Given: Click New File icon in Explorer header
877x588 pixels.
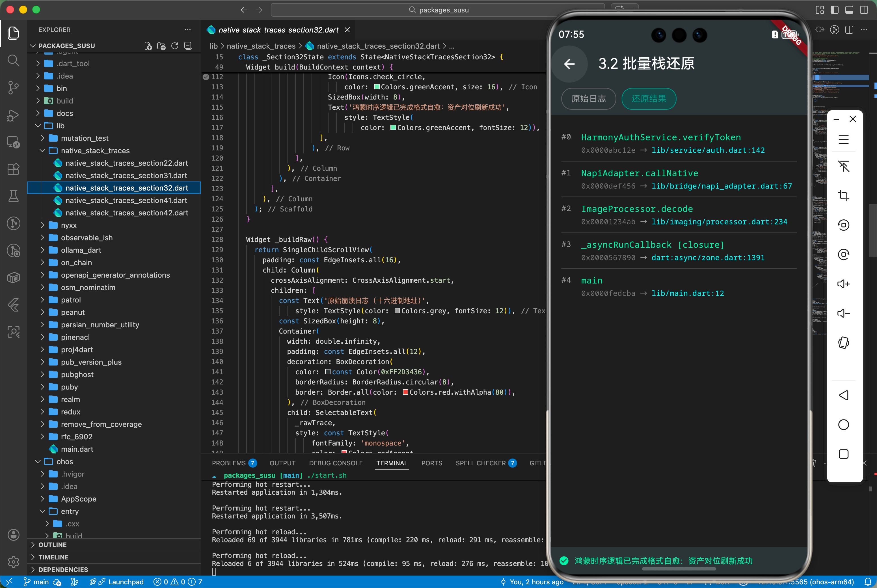Looking at the screenshot, I should coord(148,46).
